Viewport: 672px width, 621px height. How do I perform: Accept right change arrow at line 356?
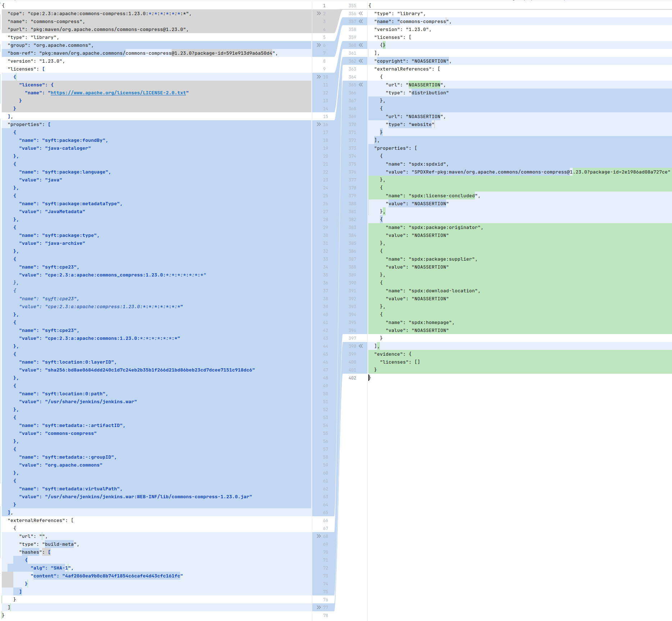361,14
